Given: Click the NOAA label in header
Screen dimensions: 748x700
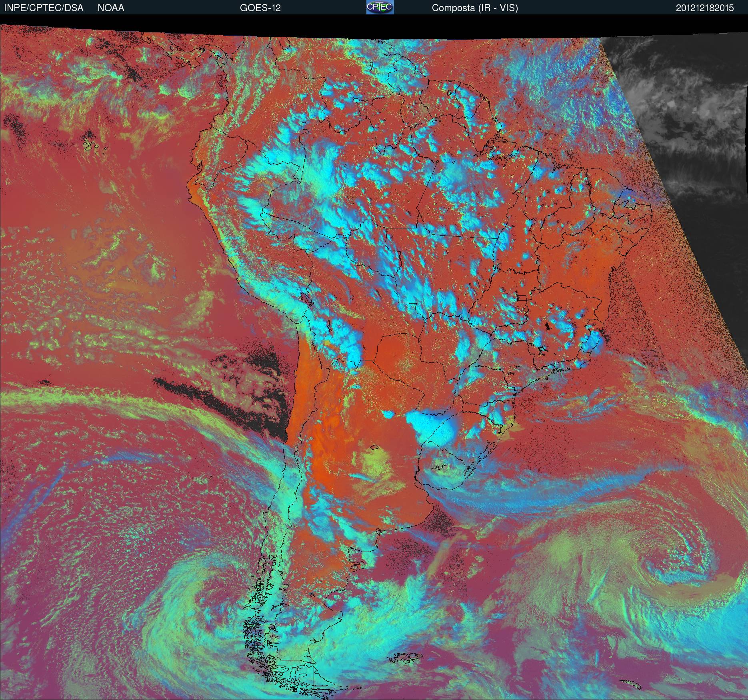Looking at the screenshot, I should [x=111, y=8].
